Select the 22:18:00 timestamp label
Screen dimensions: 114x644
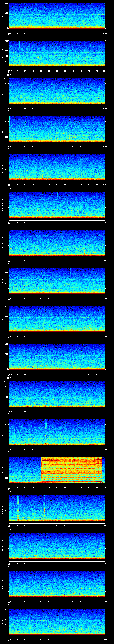(x=9, y=184)
